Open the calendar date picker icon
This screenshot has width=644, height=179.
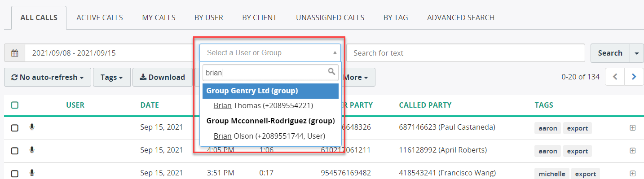point(15,53)
